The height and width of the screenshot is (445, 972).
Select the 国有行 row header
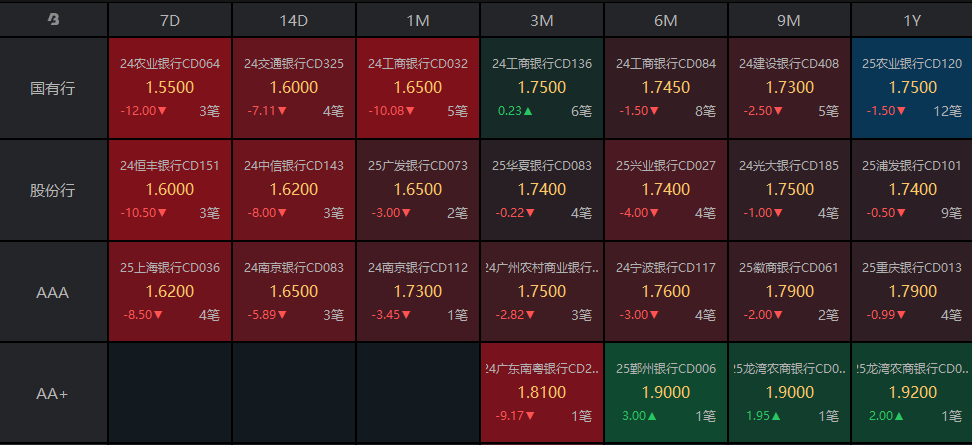coord(53,88)
